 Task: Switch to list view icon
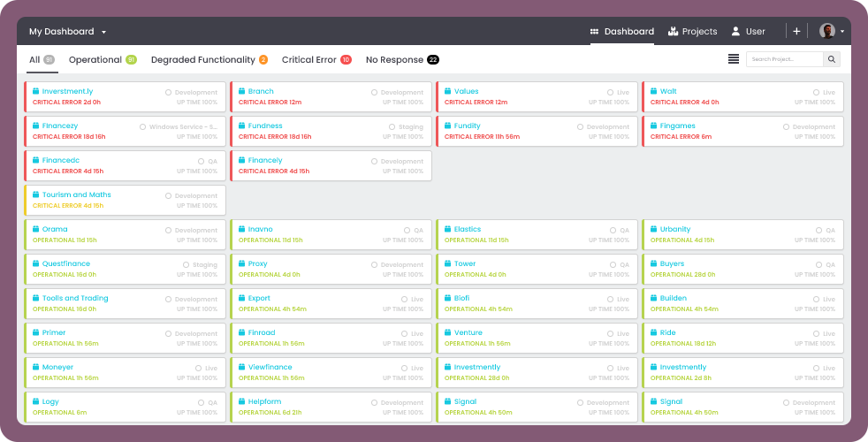[x=734, y=59]
